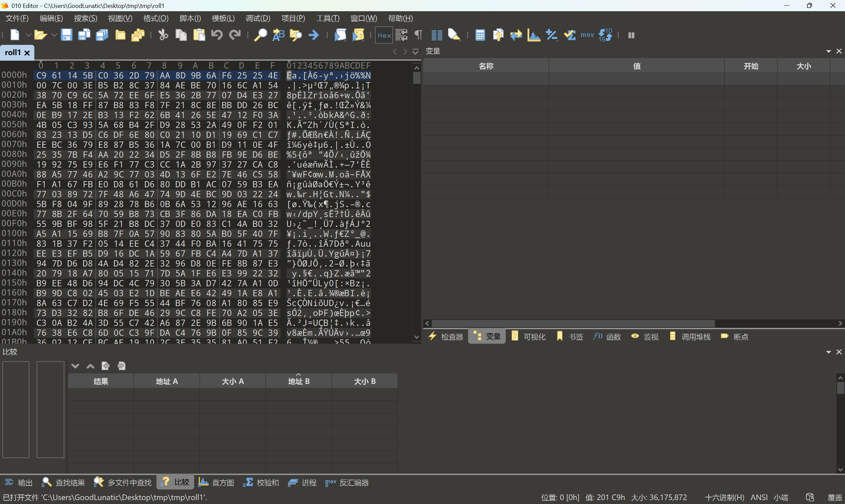Click the pause icon in the toolbar
845x504 pixels.
tap(631, 35)
